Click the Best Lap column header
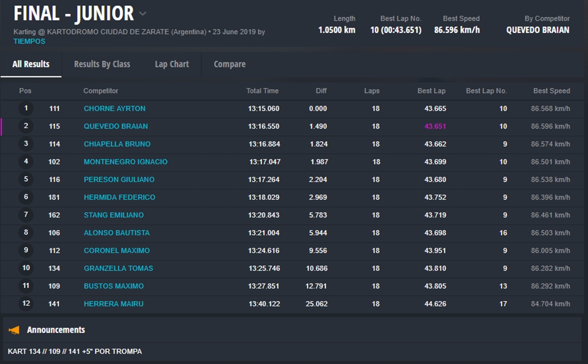 tap(431, 91)
